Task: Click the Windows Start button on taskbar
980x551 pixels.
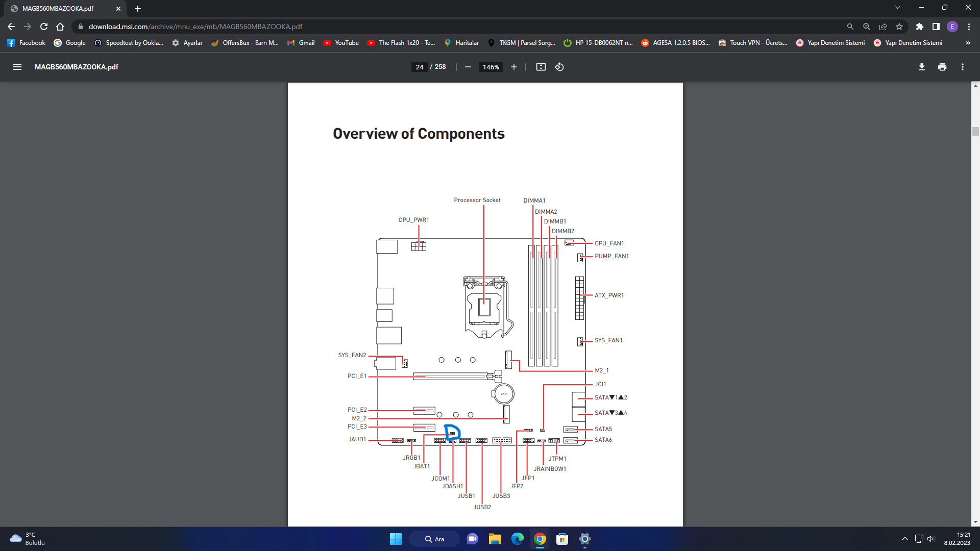Action: (396, 538)
